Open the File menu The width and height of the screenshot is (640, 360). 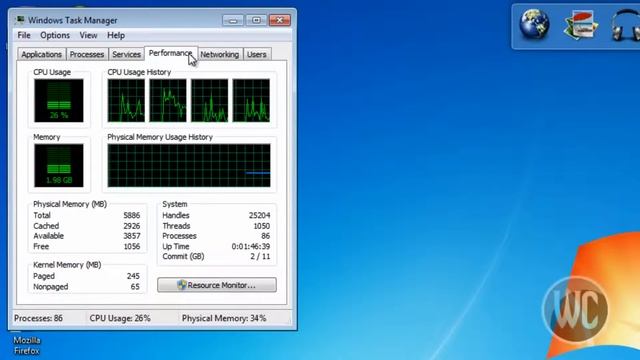pyautogui.click(x=24, y=36)
